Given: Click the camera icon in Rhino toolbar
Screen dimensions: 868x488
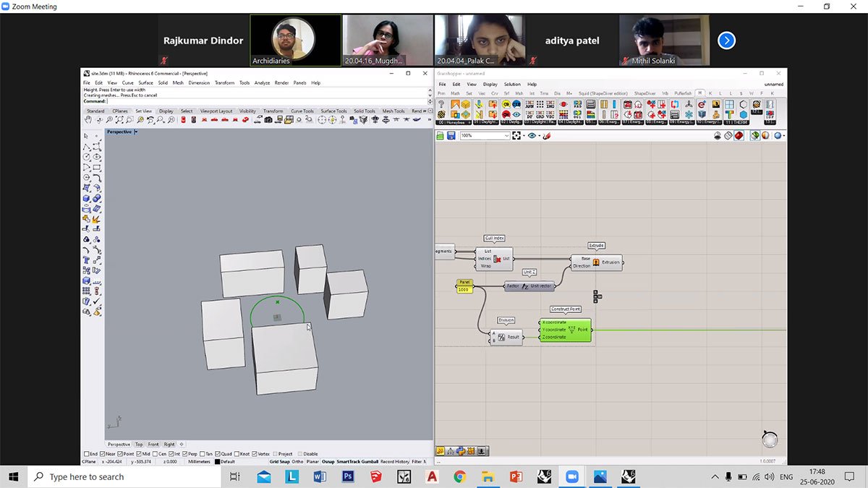Looking at the screenshot, I should click(268, 120).
